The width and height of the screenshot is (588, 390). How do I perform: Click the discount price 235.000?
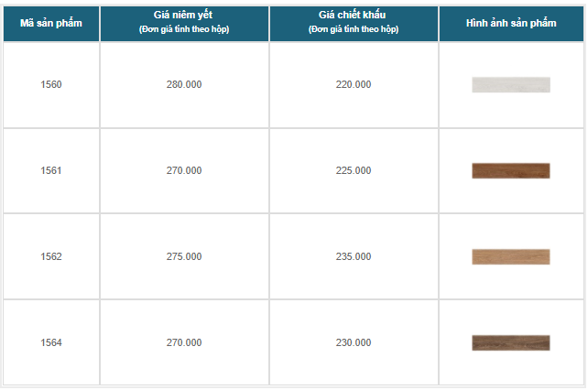click(354, 256)
